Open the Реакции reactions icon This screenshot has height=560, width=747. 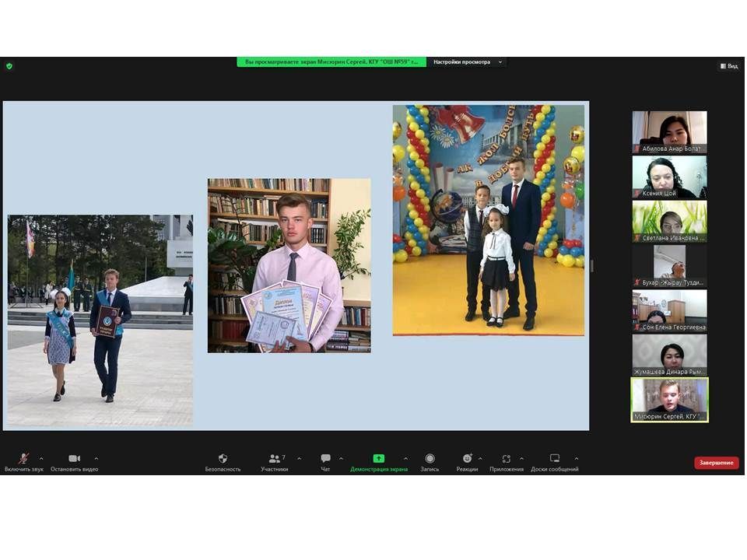467,459
